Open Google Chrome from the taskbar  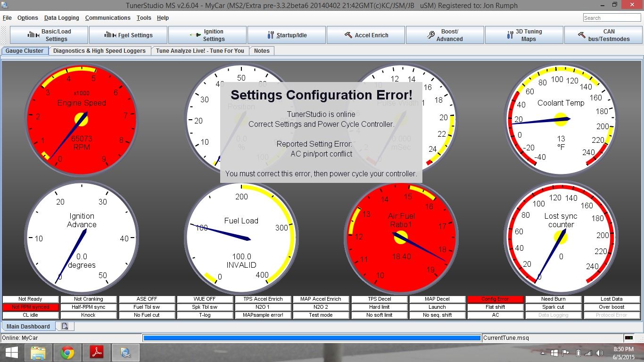67,353
